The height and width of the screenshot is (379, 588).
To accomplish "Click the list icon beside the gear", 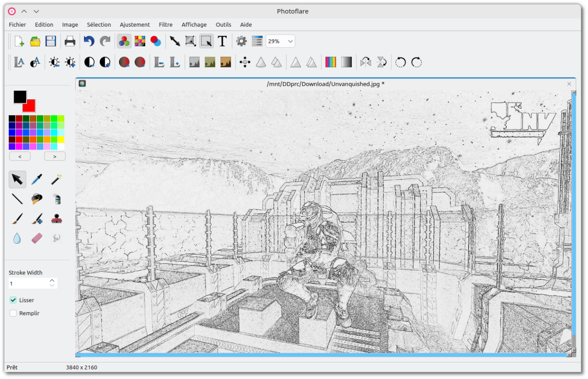I will [257, 41].
